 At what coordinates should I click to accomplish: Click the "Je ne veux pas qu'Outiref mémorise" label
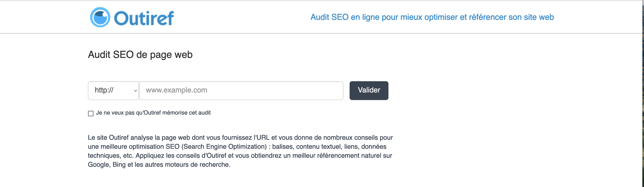[153, 113]
